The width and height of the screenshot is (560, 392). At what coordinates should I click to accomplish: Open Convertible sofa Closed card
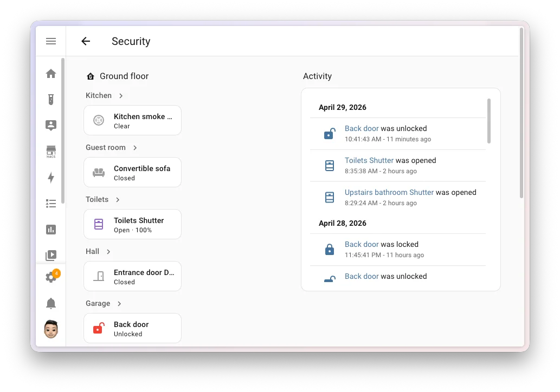coord(132,172)
